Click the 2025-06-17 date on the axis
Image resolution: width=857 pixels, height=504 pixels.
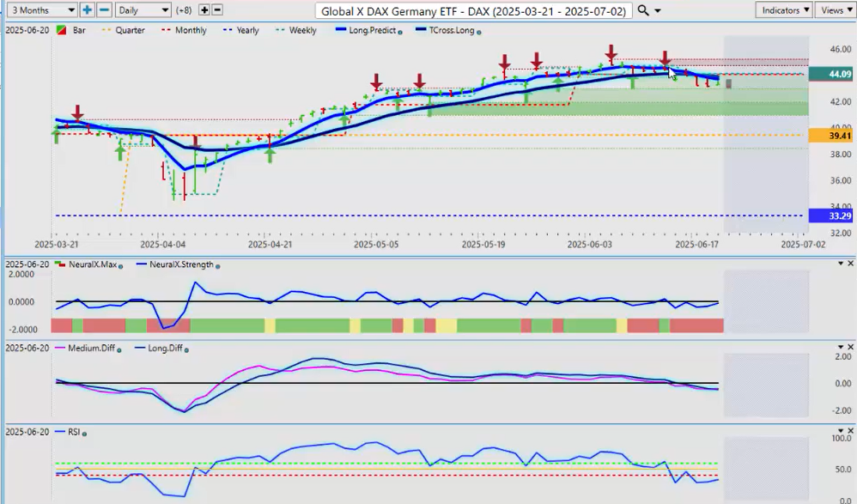(697, 245)
